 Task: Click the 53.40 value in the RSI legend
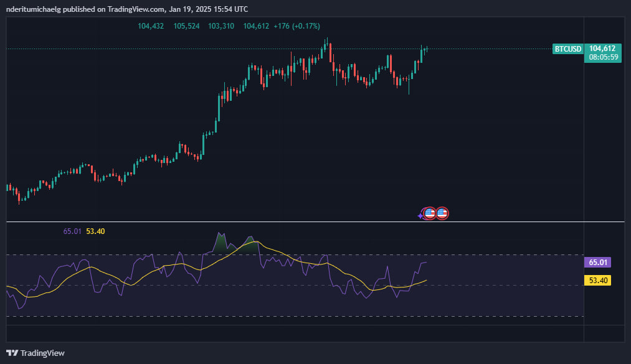(x=95, y=231)
